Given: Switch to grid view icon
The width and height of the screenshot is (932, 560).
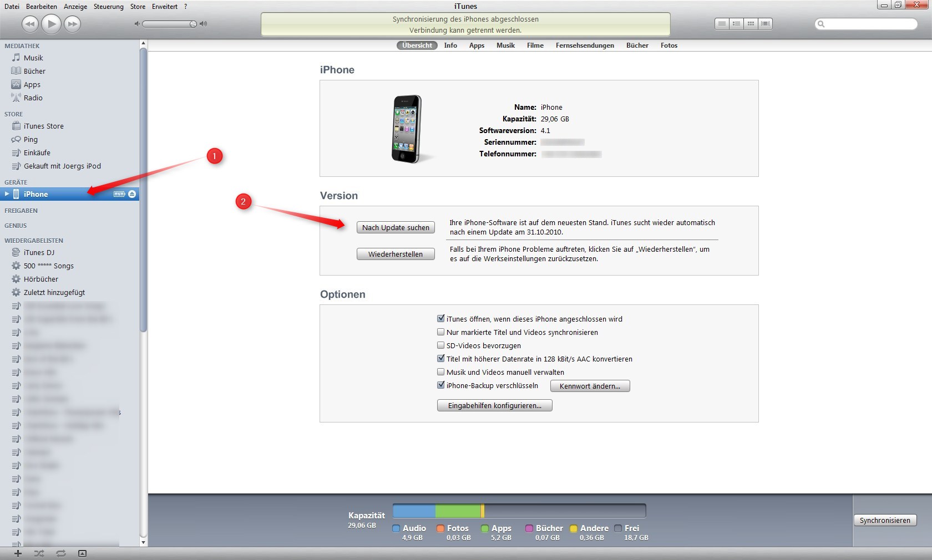Looking at the screenshot, I should pos(751,24).
